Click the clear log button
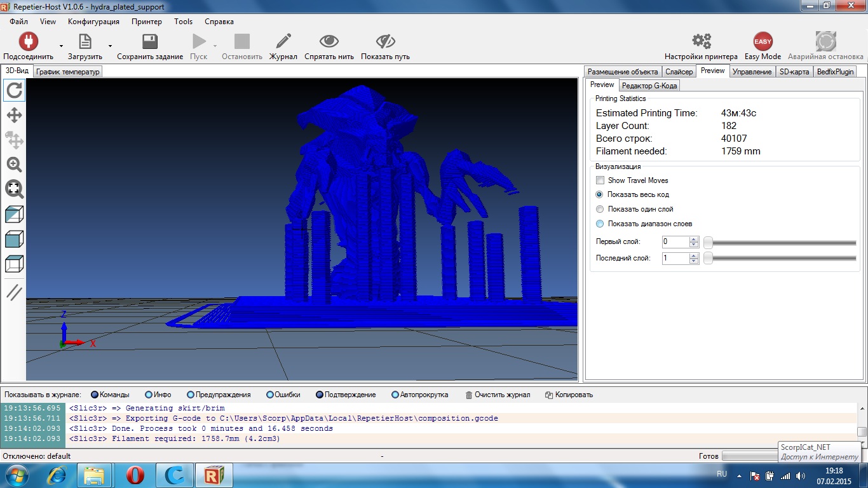 (x=498, y=395)
